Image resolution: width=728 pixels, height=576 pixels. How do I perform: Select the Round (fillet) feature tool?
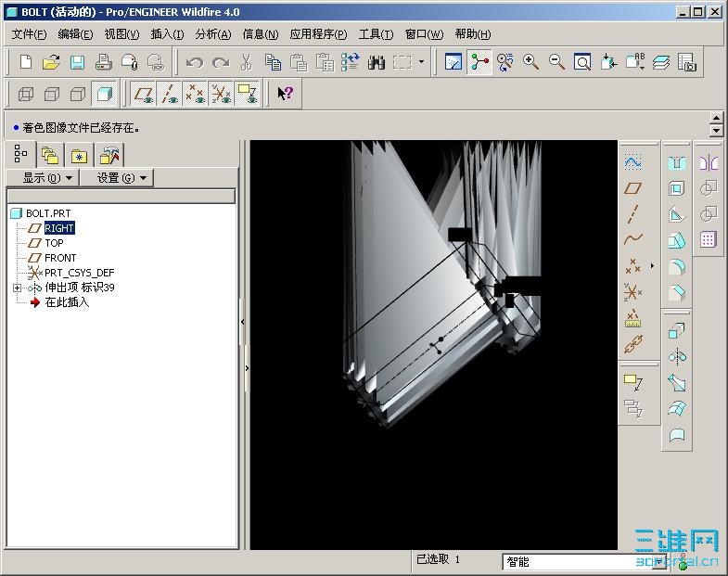(x=677, y=267)
